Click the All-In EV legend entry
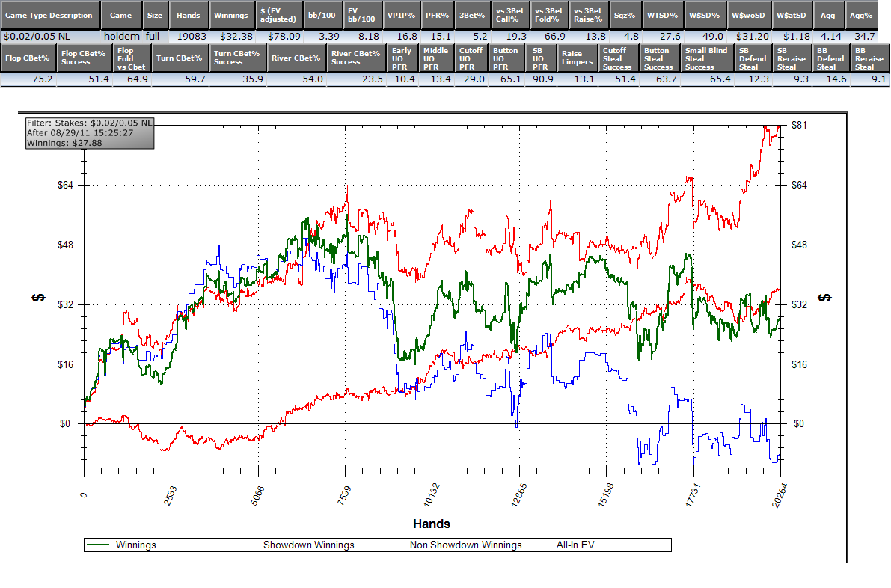The image size is (891, 588). click(x=575, y=545)
